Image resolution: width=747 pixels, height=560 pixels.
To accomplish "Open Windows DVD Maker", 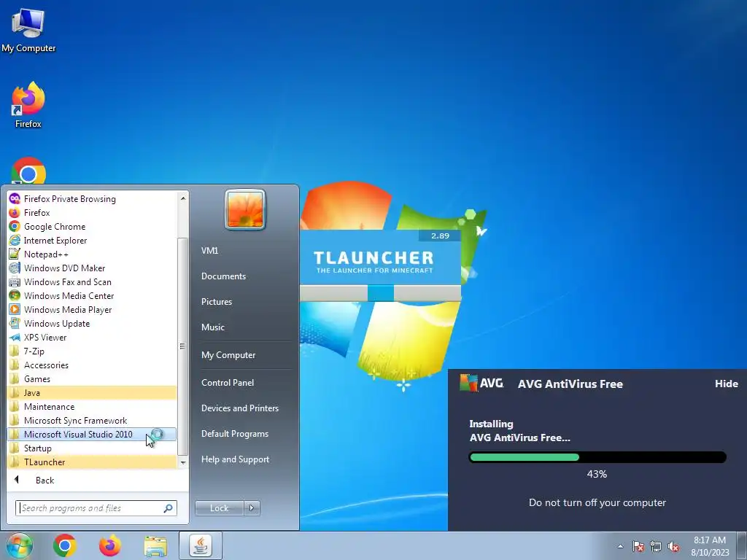I will 91,268.
